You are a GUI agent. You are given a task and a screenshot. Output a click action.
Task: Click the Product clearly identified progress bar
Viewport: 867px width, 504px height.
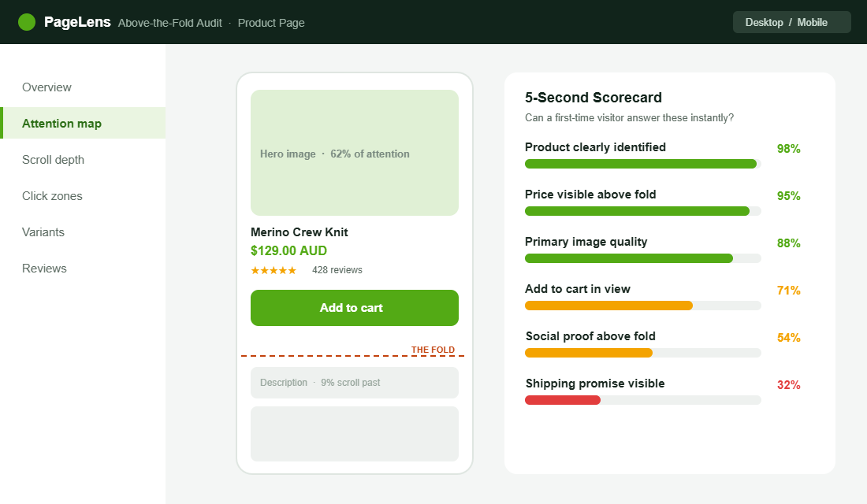[x=643, y=164]
